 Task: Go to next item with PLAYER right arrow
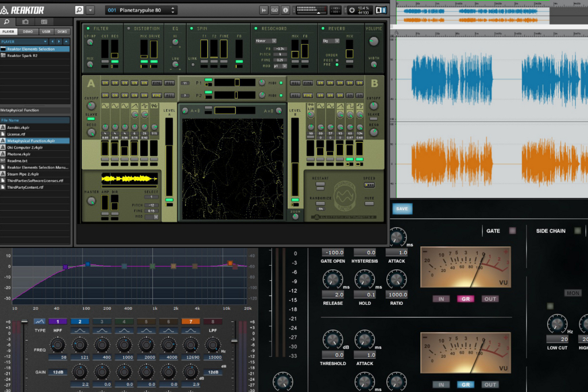pyautogui.click(x=59, y=41)
